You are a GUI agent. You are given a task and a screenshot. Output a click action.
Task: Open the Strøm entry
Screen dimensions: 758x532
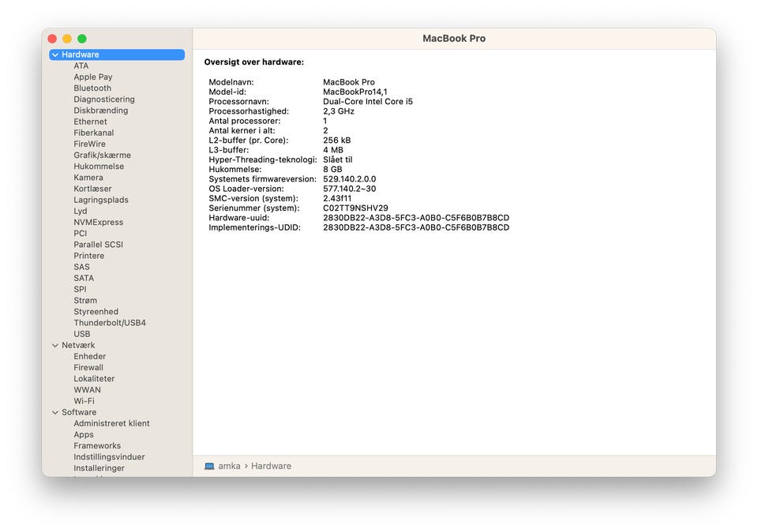(x=85, y=301)
